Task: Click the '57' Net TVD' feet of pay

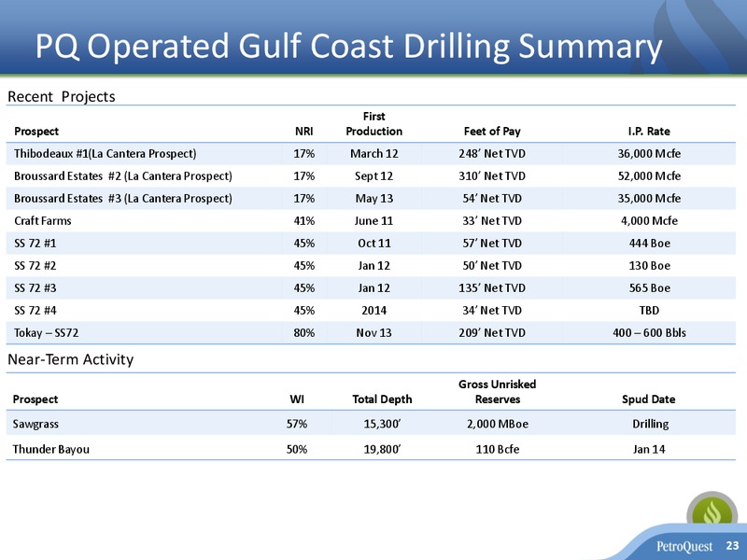Action: tap(492, 244)
